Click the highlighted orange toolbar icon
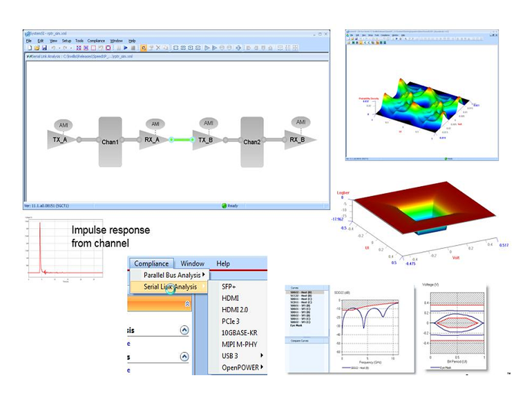The image size is (532, 399). pyautogui.click(x=144, y=48)
